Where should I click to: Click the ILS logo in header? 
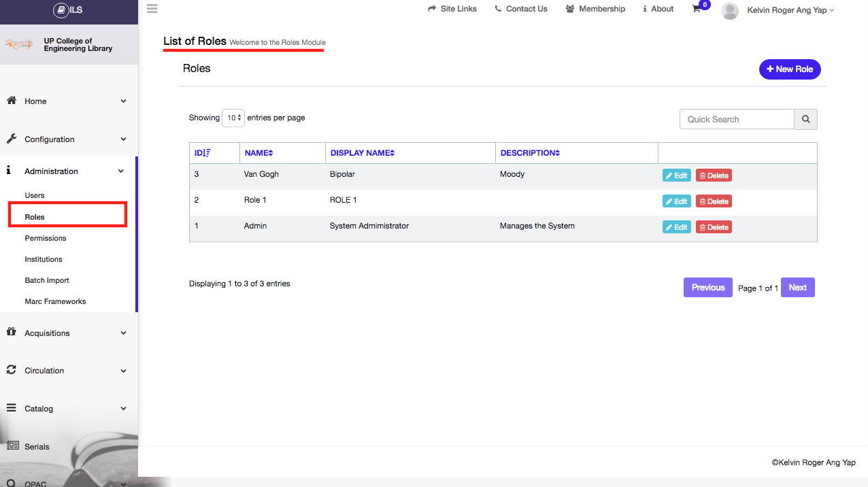(68, 10)
